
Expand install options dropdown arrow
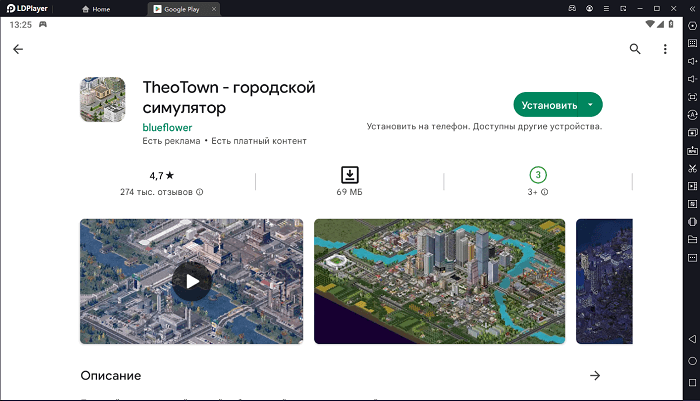[590, 105]
